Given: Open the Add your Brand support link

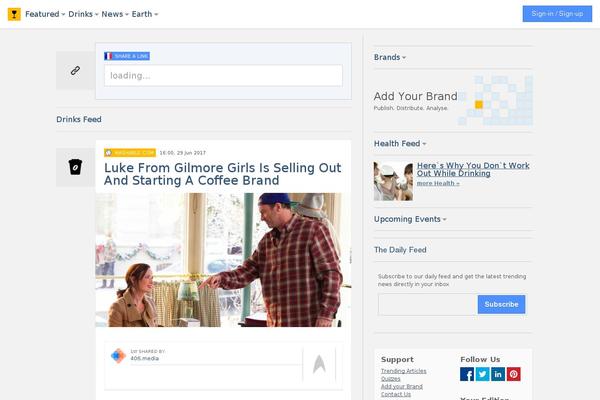Looking at the screenshot, I should (402, 387).
